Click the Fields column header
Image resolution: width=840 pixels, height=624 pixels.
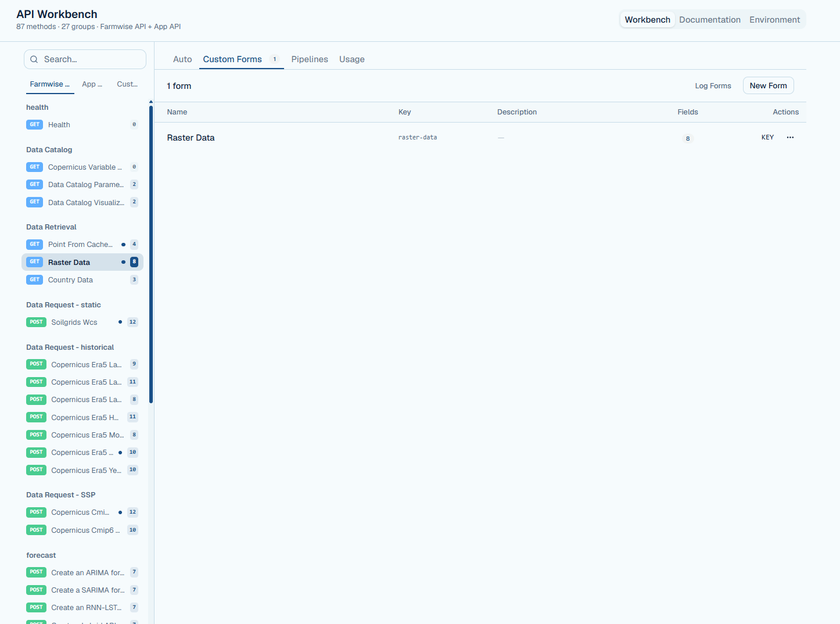pos(688,112)
